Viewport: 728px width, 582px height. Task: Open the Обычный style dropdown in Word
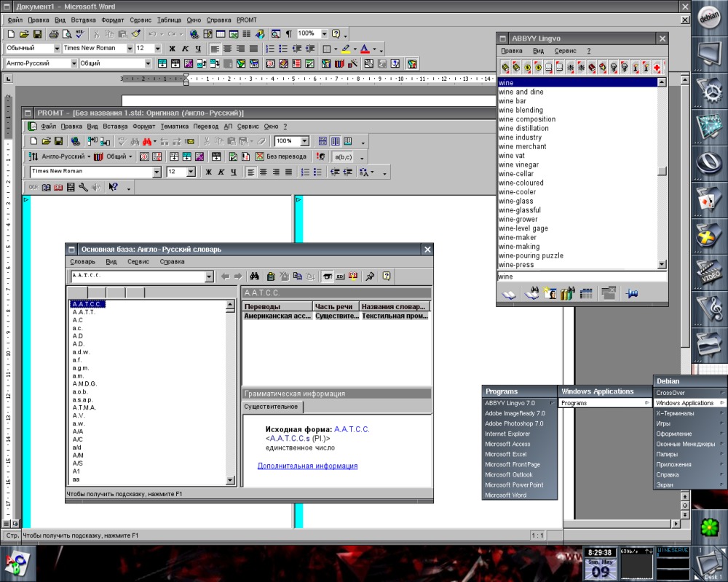[57, 48]
